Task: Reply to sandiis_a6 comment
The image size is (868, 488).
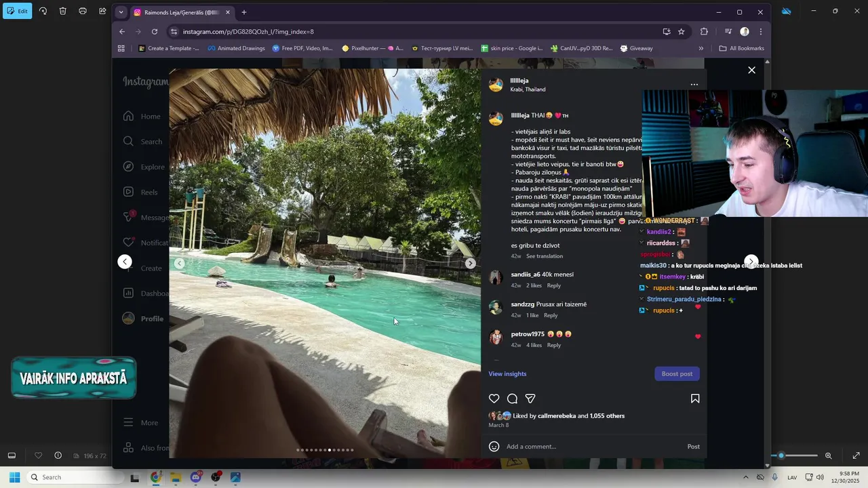Action: click(x=554, y=285)
